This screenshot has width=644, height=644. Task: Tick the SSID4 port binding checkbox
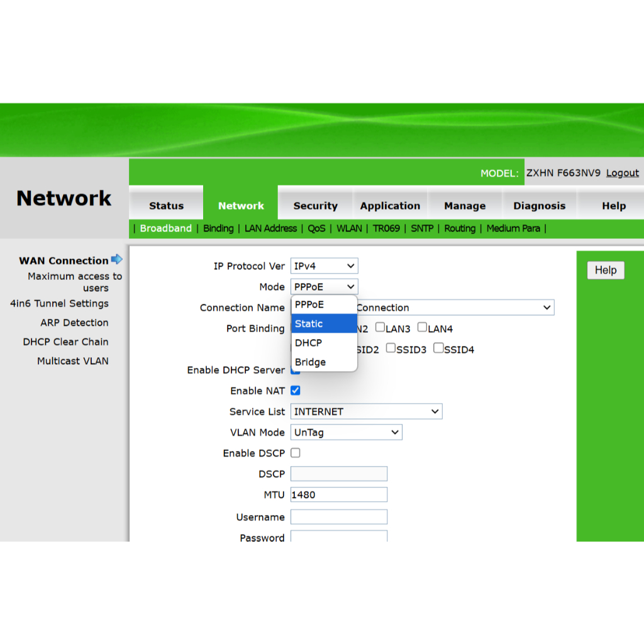click(438, 348)
